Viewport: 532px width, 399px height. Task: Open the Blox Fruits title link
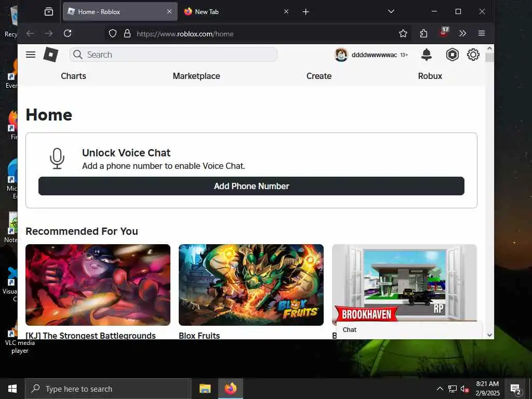click(199, 335)
